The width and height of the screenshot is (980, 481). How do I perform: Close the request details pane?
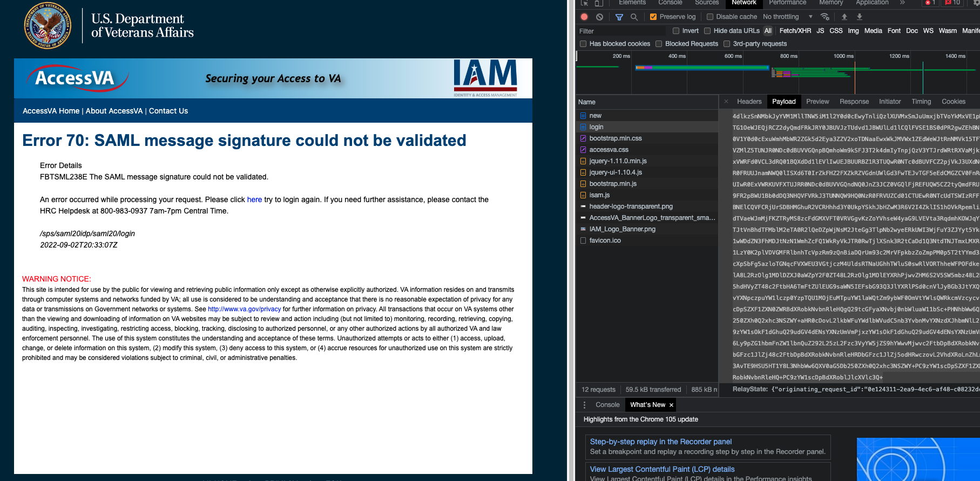[x=726, y=102]
